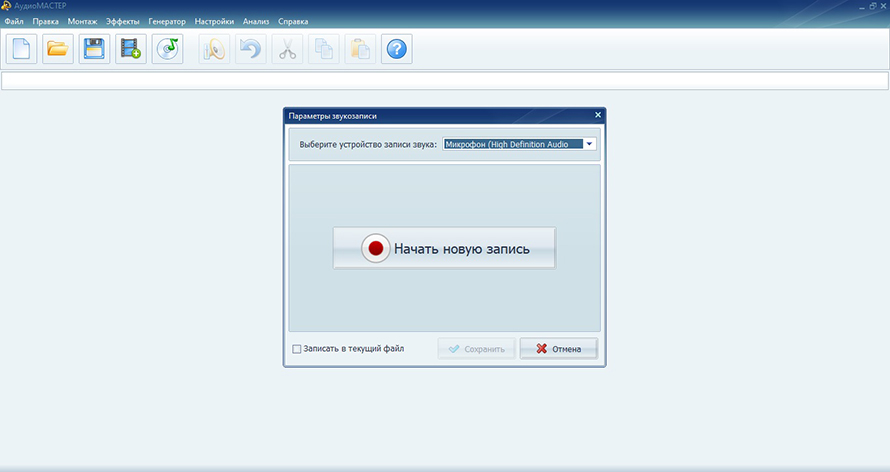Open a file with the folder icon
This screenshot has width=890, height=472.
[58, 49]
